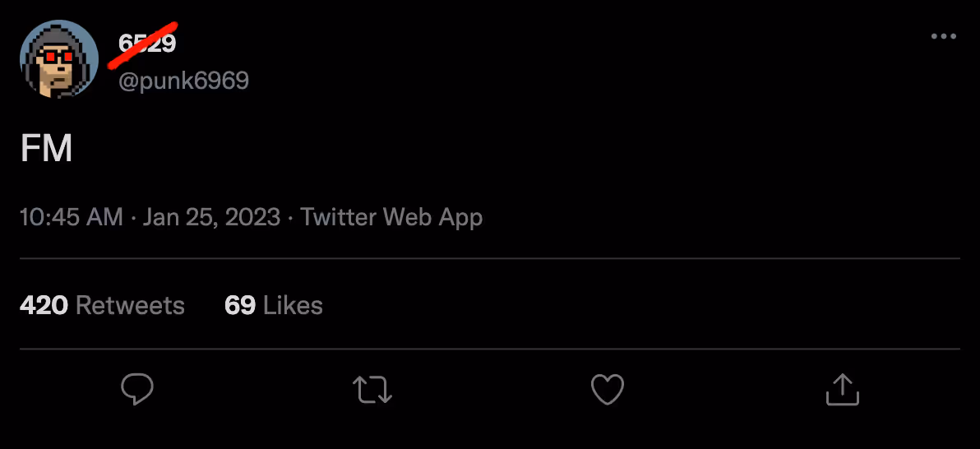Open the three-dot more options menu
The image size is (980, 449).
pos(943,37)
